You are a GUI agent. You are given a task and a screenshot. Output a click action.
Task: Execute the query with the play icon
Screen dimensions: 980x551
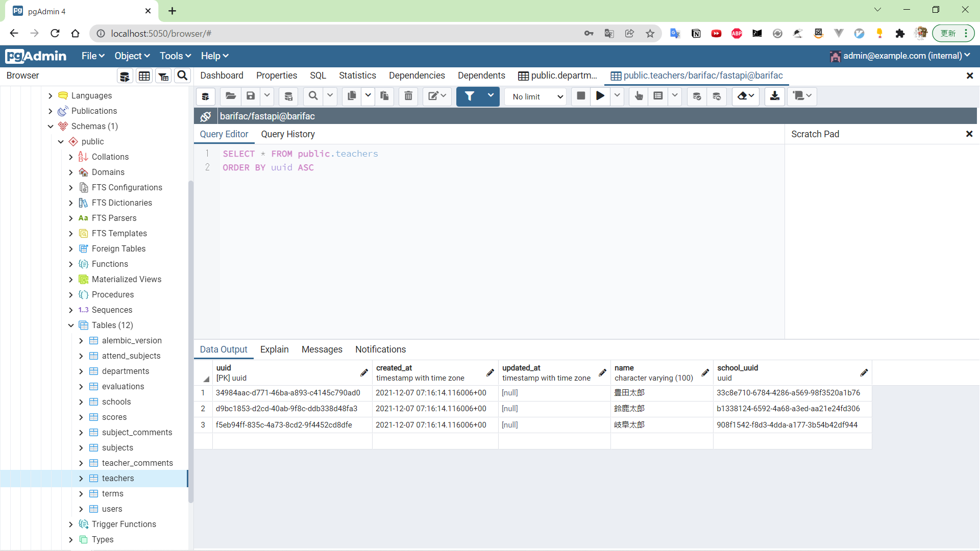point(601,96)
